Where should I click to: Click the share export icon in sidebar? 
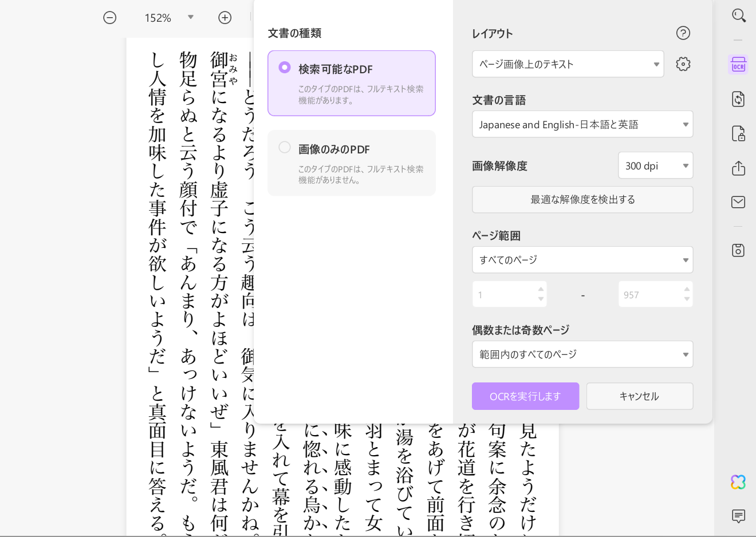click(x=738, y=168)
